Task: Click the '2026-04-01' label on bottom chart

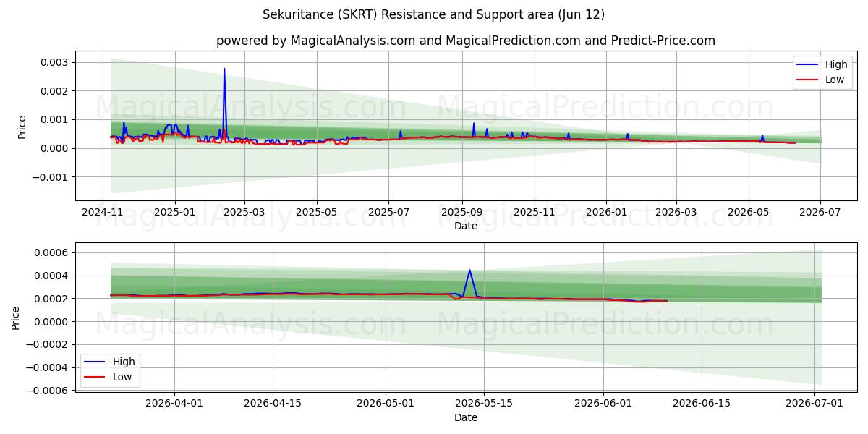Action: [x=174, y=404]
